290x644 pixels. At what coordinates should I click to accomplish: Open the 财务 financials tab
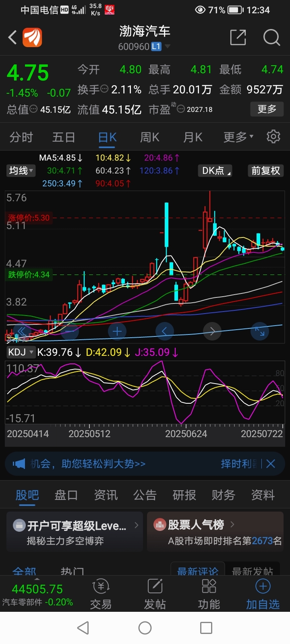point(224,495)
